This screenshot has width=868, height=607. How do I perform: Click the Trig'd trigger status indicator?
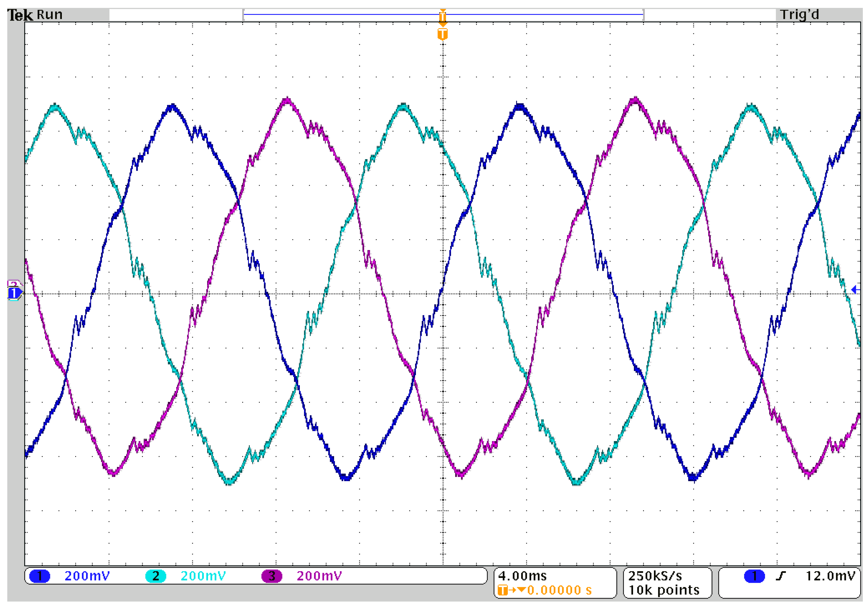pyautogui.click(x=799, y=15)
